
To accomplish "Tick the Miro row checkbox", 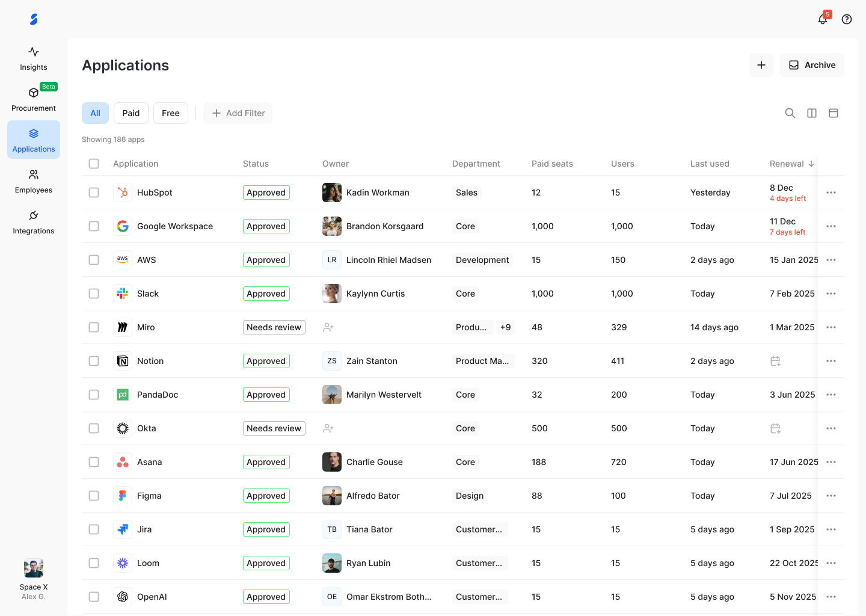I will [x=94, y=327].
